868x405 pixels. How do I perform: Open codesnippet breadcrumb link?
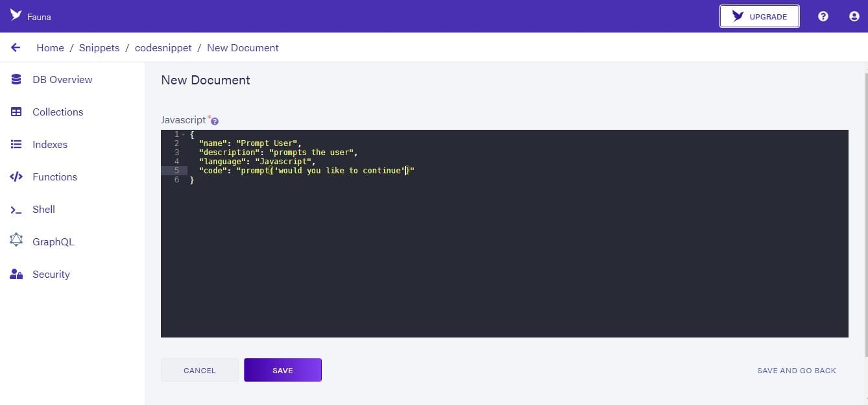163,47
